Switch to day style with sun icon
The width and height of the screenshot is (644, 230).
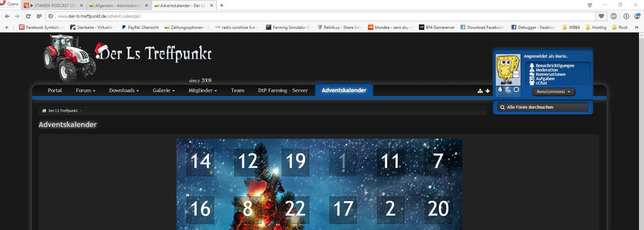(x=516, y=90)
